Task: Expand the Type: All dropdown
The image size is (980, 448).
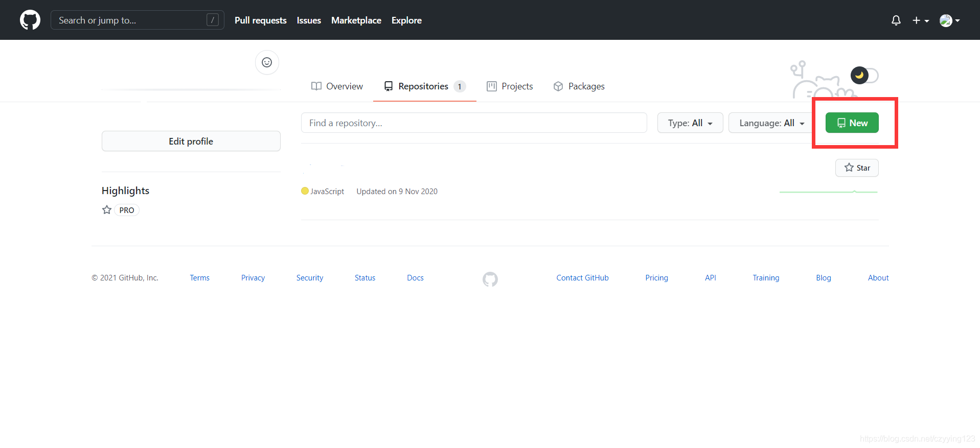Action: pyautogui.click(x=690, y=123)
